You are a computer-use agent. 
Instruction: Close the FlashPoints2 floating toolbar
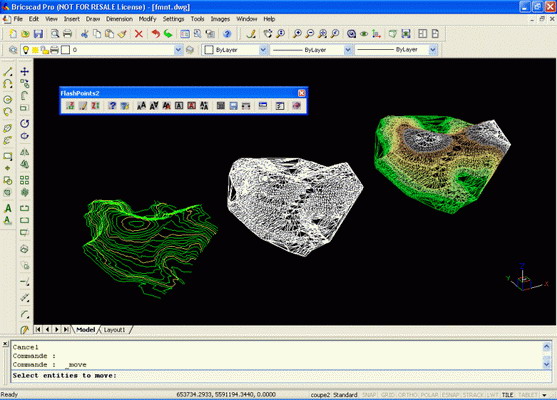pyautogui.click(x=302, y=93)
